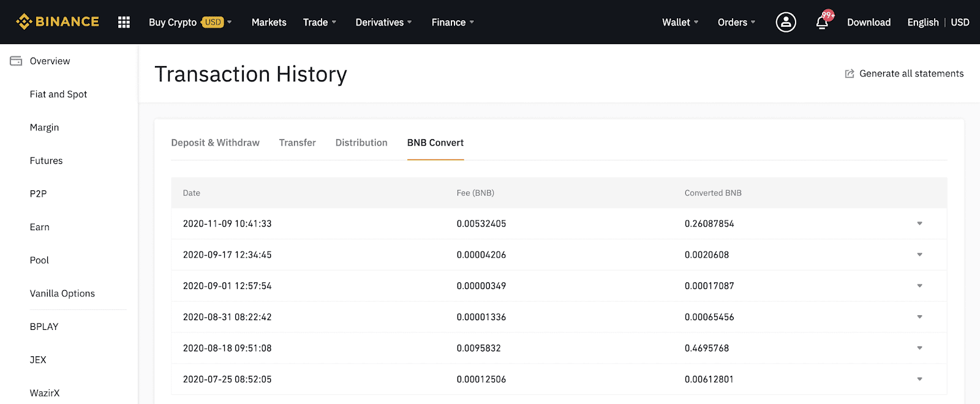
Task: Expand the Finance menu
Action: click(x=453, y=22)
